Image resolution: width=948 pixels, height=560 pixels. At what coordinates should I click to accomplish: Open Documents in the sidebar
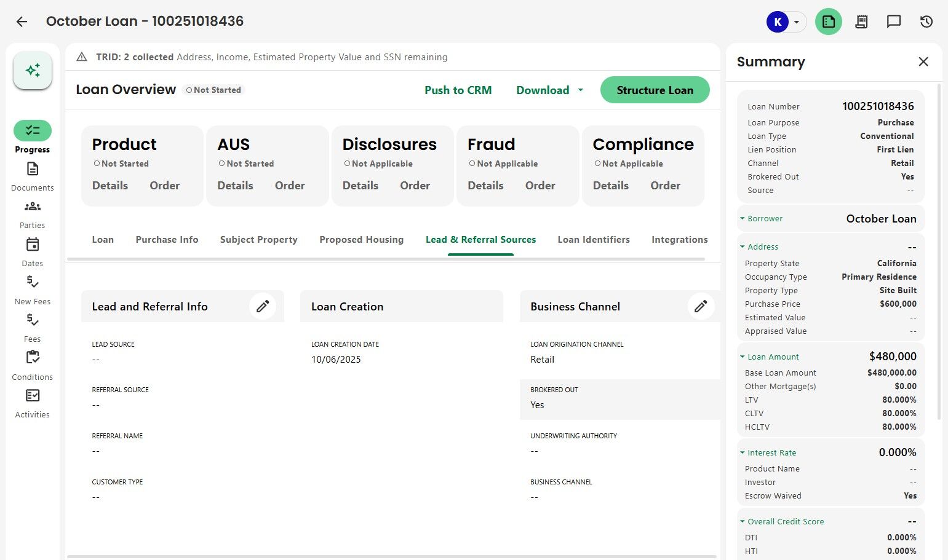click(33, 176)
